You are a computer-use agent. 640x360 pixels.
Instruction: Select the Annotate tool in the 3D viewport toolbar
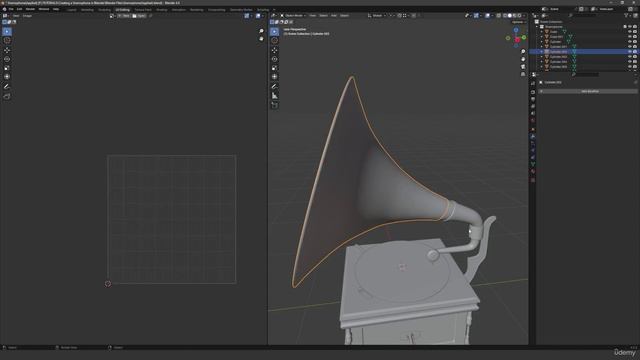pos(275,87)
